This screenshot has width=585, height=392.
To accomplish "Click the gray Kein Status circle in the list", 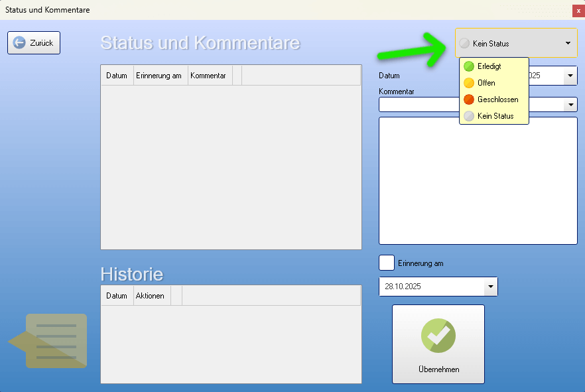I will tap(469, 116).
